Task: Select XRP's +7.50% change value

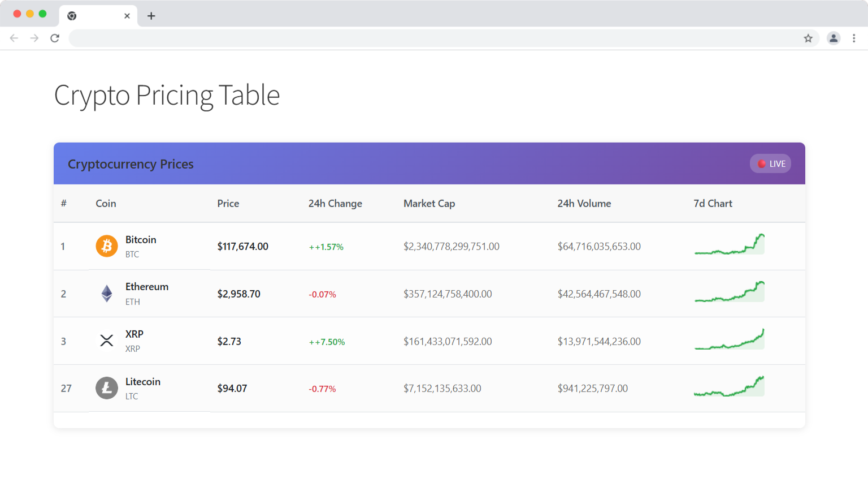Action: click(327, 341)
